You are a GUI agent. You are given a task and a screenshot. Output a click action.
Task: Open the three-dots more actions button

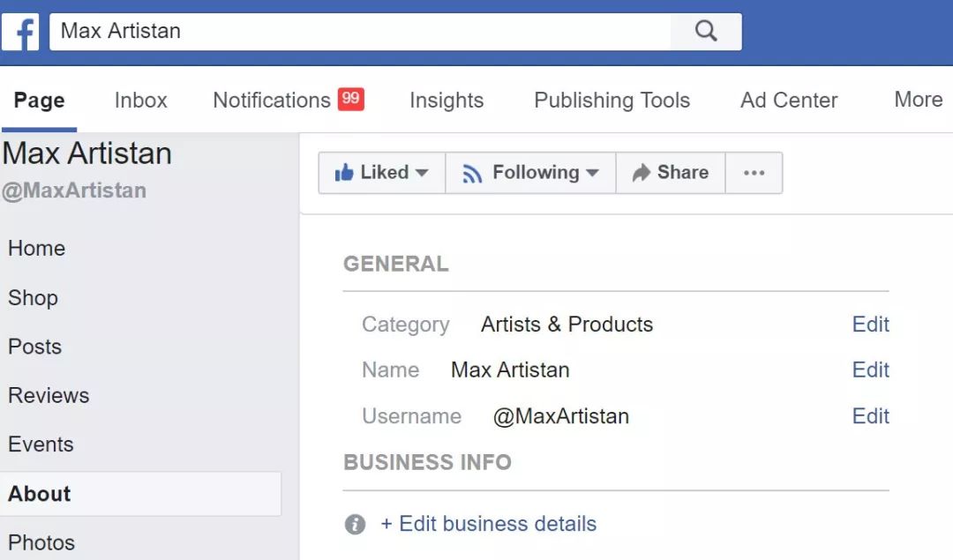click(x=754, y=173)
